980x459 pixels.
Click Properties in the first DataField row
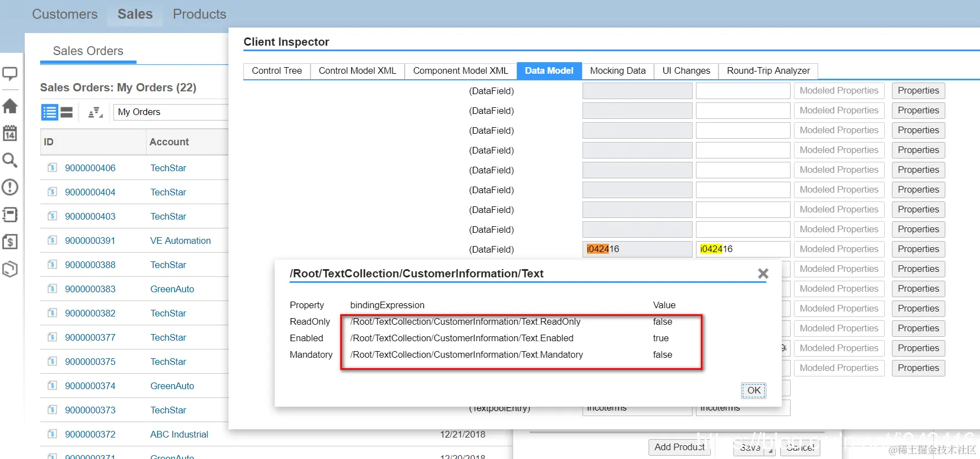tap(918, 91)
